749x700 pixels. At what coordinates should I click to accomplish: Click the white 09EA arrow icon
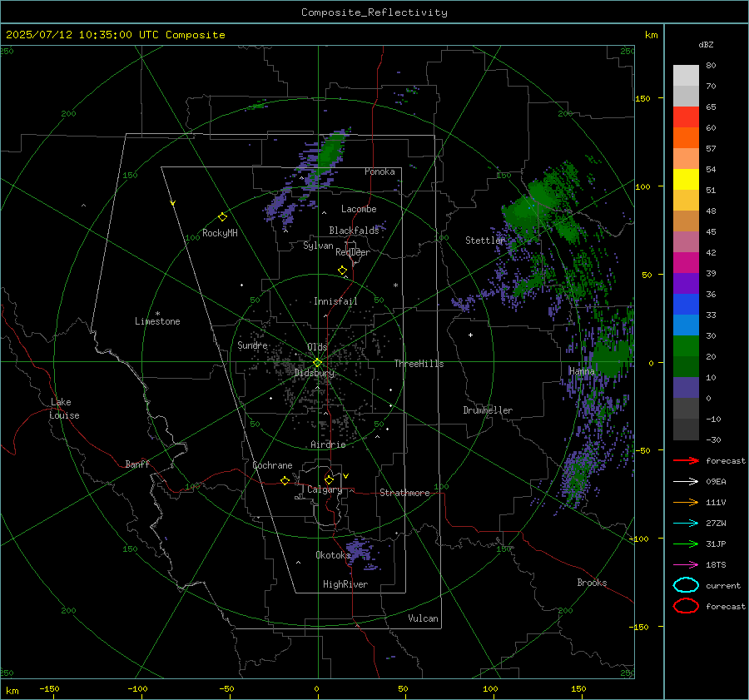pos(686,482)
